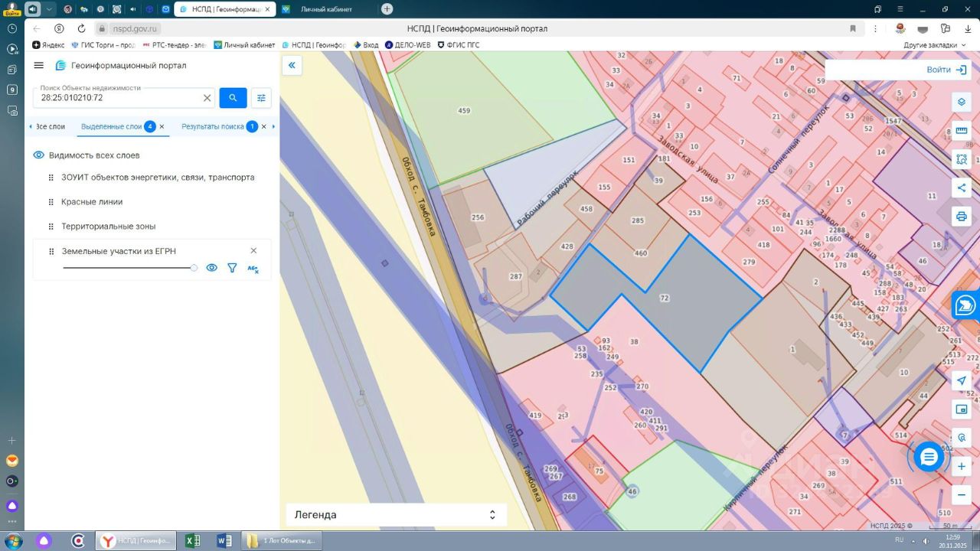Click the geolocation arrow icon
The image size is (980, 551).
pyautogui.click(x=962, y=381)
